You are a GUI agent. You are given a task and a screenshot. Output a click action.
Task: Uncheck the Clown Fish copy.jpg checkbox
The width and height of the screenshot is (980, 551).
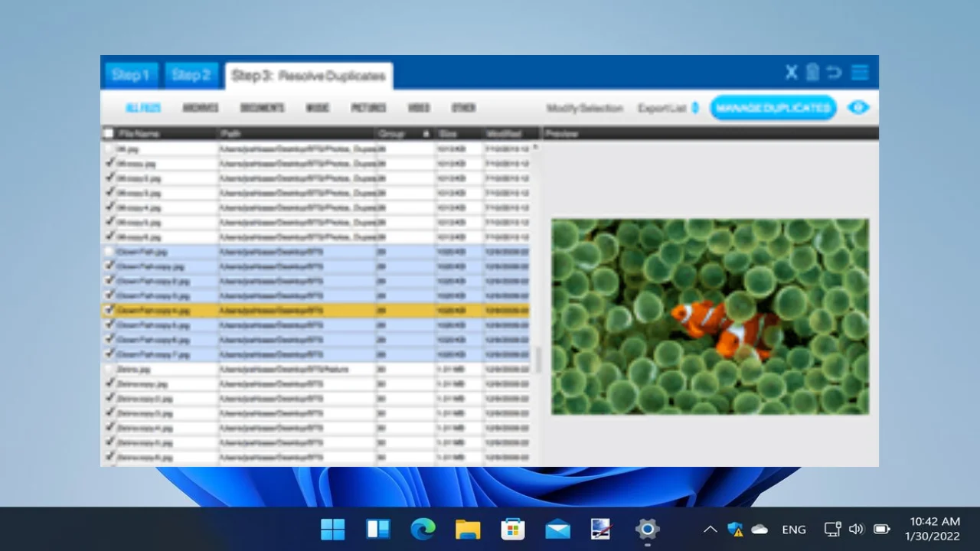click(110, 266)
